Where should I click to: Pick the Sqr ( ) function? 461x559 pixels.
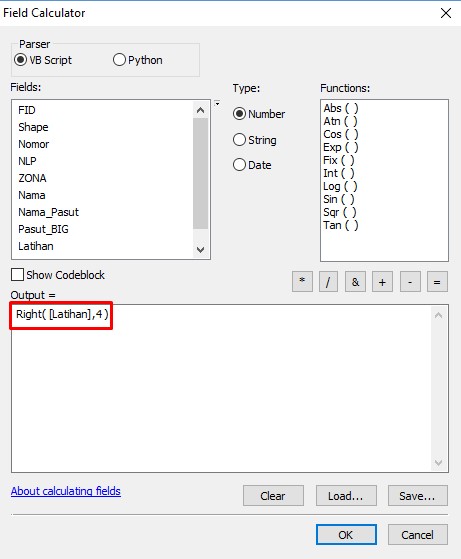point(339,212)
